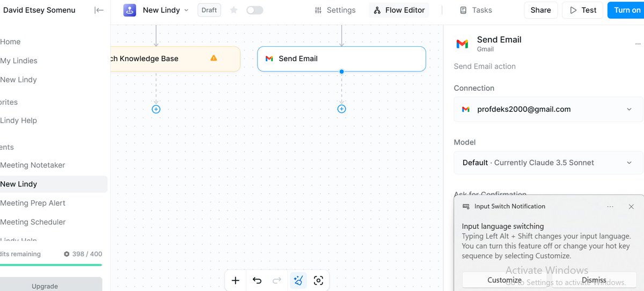The height and width of the screenshot is (291, 644).
Task: Open Meeting Scheduler agent
Action: (33, 222)
